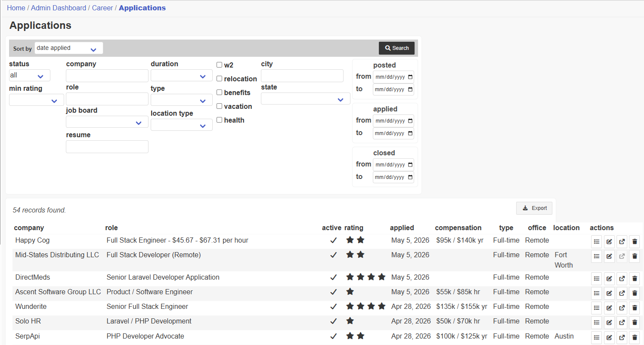Delete the Solo HR application

click(635, 323)
